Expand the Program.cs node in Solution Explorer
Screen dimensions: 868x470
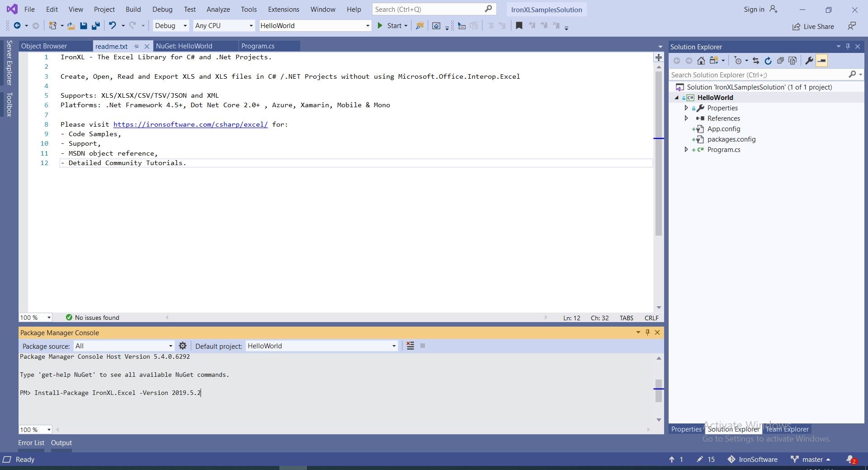pyautogui.click(x=686, y=150)
